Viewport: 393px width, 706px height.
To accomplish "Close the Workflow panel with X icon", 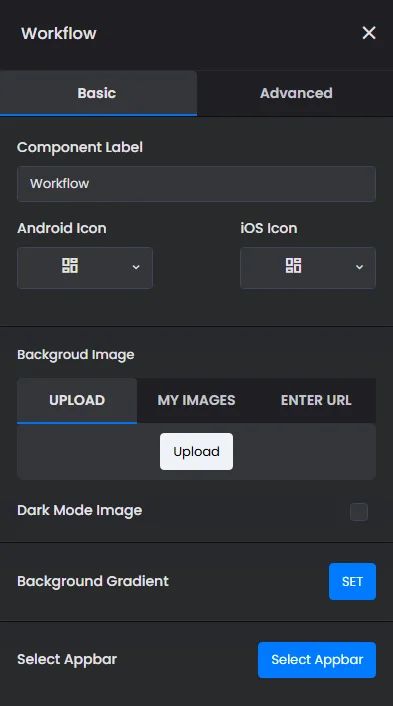I will click(369, 33).
